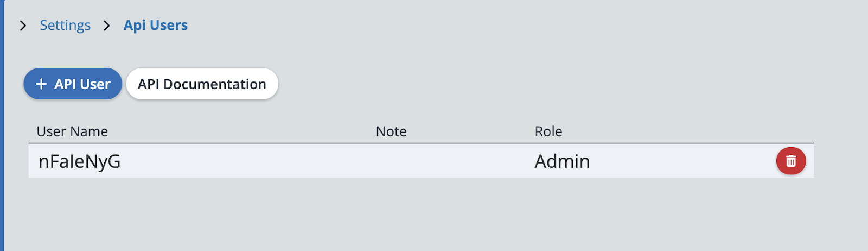Click the first breadcrumb chevron arrow
Viewport: 868px width, 251px height.
[x=23, y=26]
